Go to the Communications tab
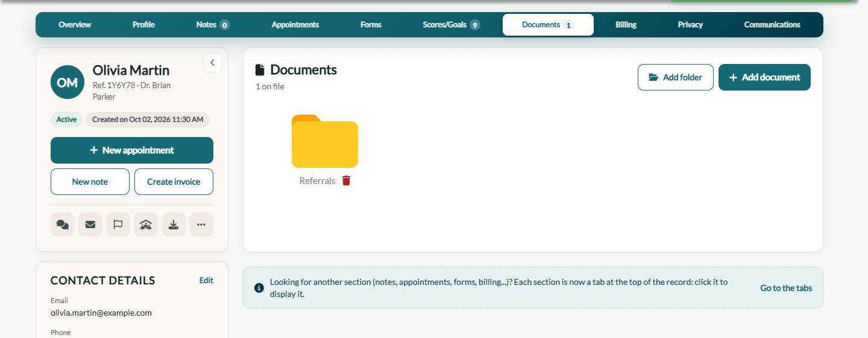 pos(772,25)
